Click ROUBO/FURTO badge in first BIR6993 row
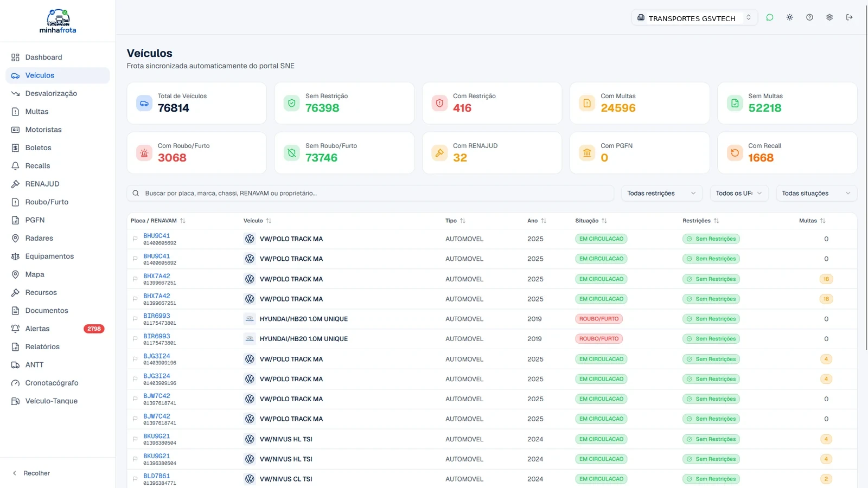The height and width of the screenshot is (488, 868). pos(599,319)
